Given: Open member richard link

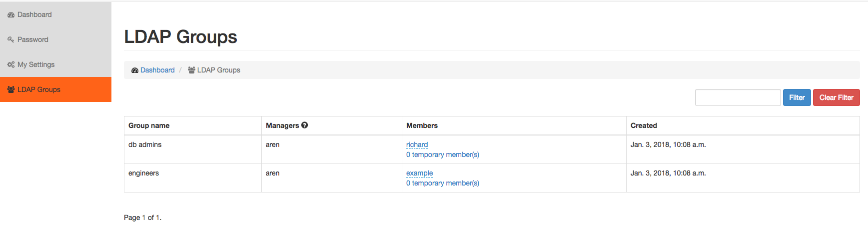Looking at the screenshot, I should pos(417,144).
